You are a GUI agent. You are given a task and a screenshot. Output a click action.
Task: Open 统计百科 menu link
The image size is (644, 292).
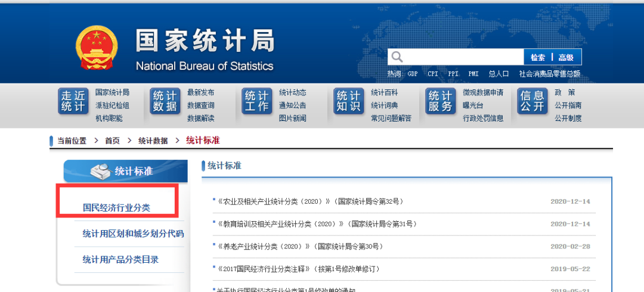click(x=385, y=92)
